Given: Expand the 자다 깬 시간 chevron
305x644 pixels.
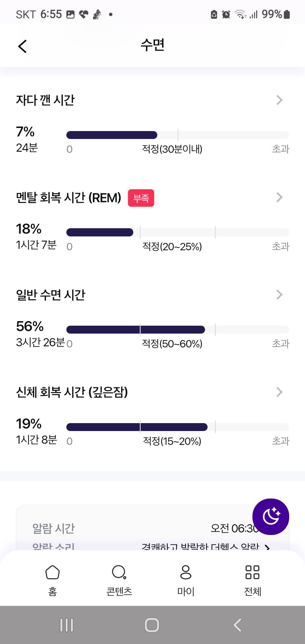Looking at the screenshot, I should click(x=279, y=100).
